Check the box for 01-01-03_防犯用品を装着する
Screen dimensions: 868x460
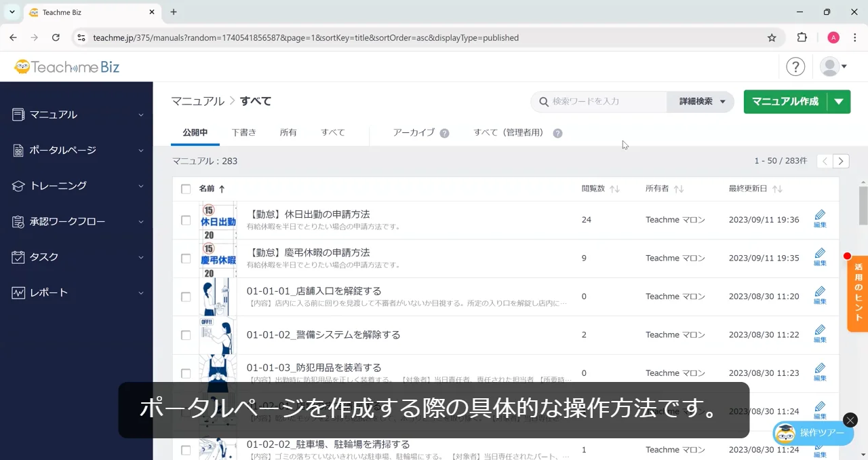point(186,373)
